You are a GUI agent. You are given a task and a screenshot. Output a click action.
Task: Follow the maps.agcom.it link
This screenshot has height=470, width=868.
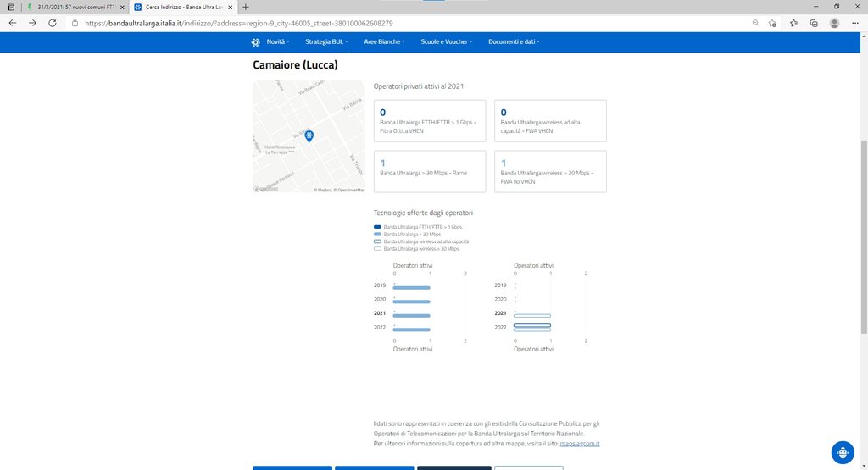pyautogui.click(x=579, y=444)
